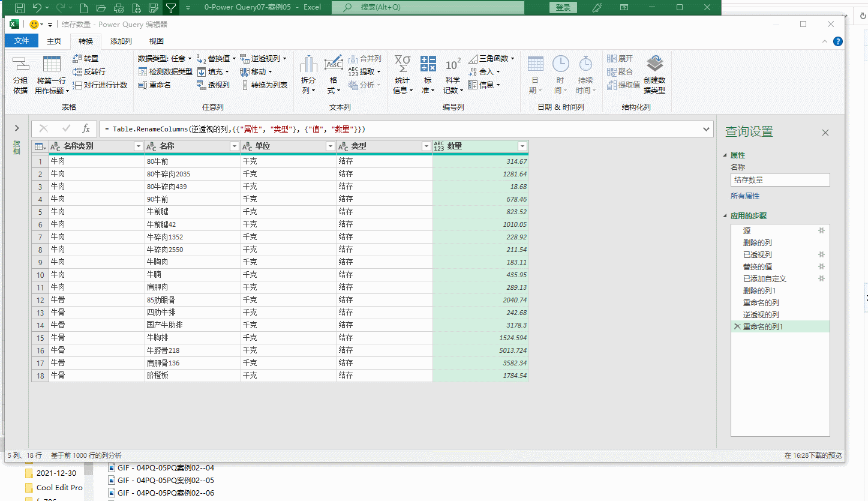This screenshot has width=868, height=501.
Task: Click the Excel undo icon
Action: pos(37,8)
